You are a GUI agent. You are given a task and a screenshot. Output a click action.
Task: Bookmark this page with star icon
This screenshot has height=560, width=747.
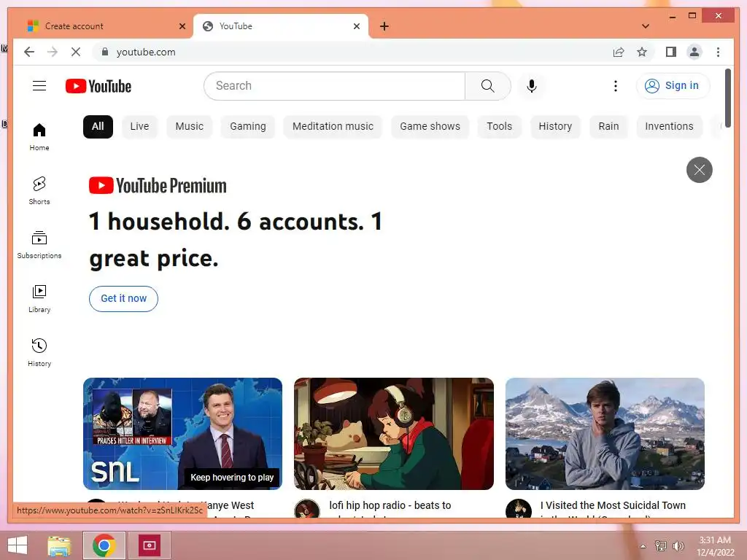[x=642, y=52]
